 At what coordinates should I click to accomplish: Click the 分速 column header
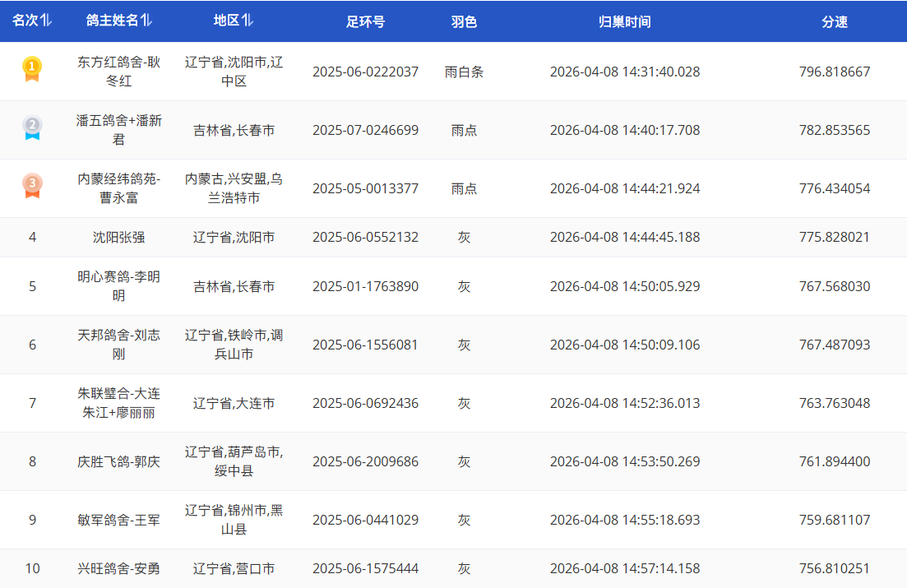tap(834, 21)
